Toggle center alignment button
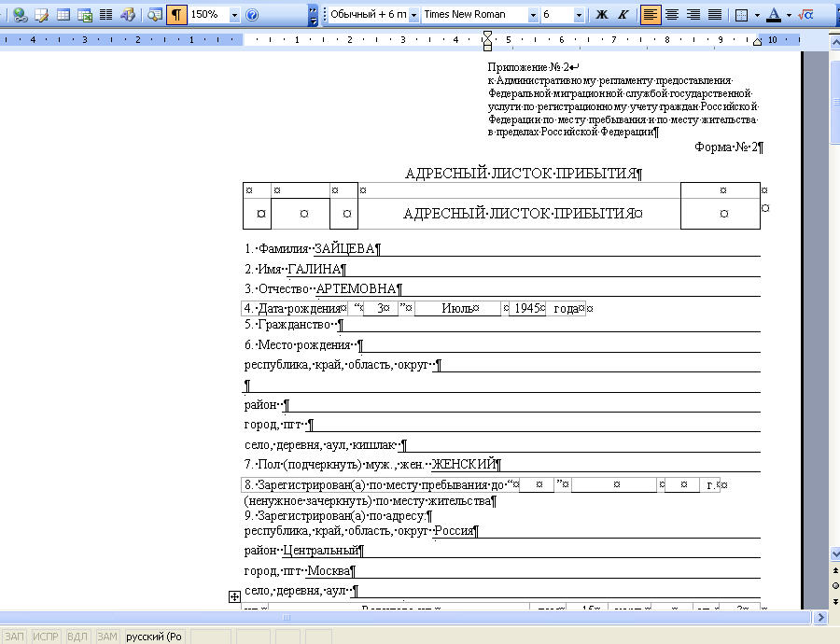Viewport: 840px width, 644px height. [672, 14]
